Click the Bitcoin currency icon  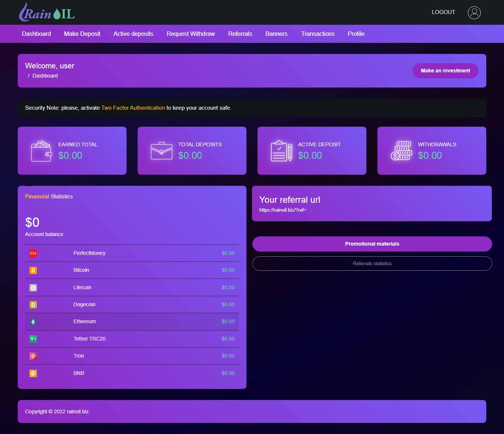click(x=33, y=270)
